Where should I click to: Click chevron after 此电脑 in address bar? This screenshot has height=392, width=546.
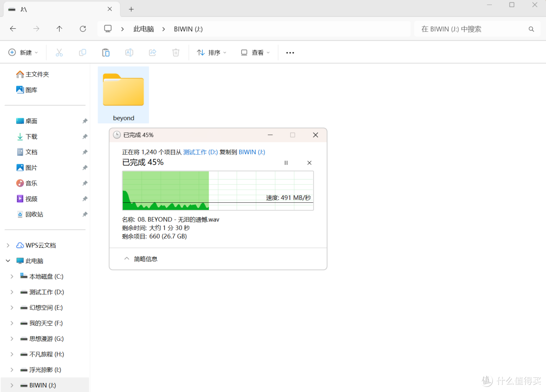click(164, 29)
